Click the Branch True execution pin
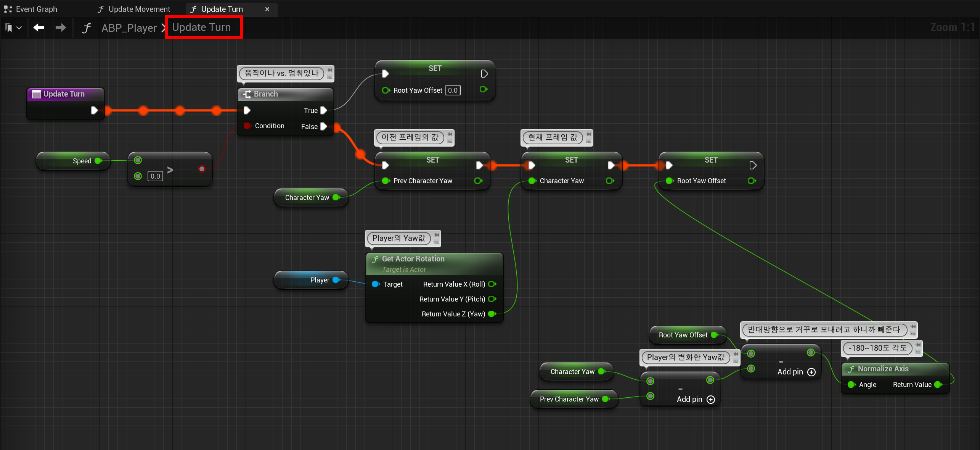Viewport: 980px width, 450px height. pos(324,110)
